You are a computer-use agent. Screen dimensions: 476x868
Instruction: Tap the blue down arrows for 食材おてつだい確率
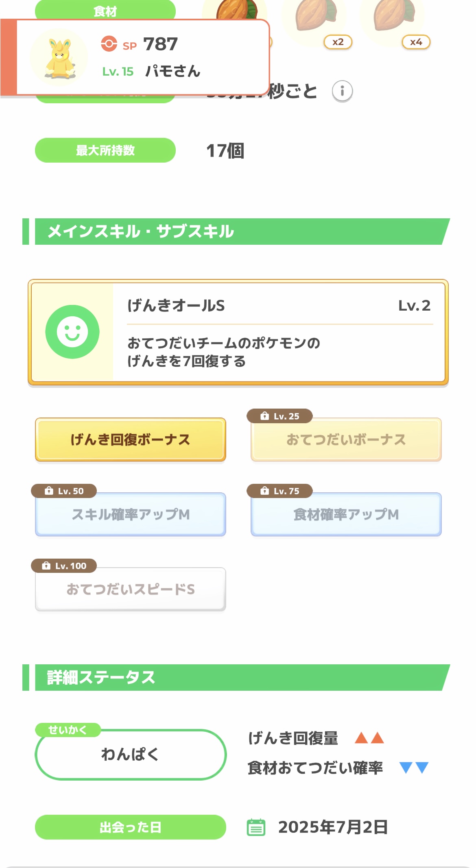414,768
